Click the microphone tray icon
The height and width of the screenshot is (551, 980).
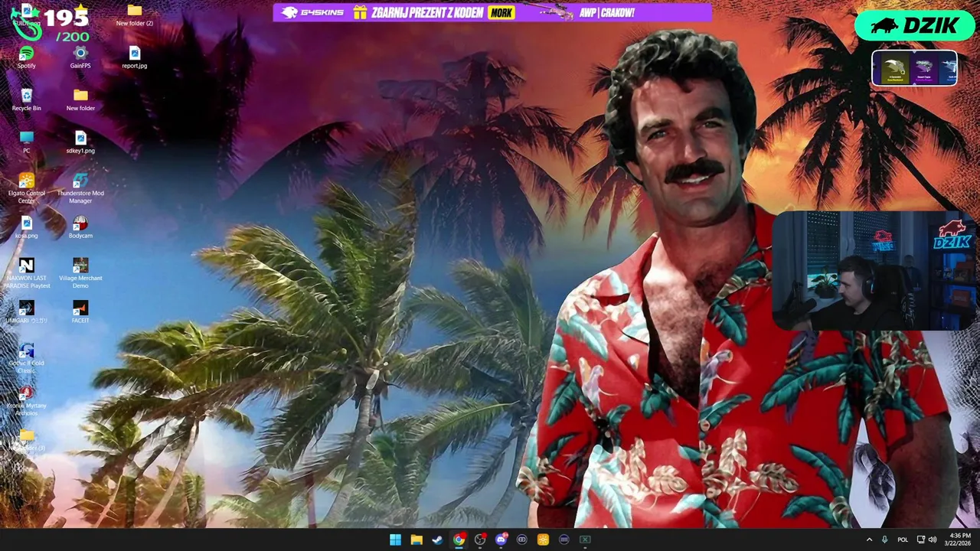coord(884,540)
